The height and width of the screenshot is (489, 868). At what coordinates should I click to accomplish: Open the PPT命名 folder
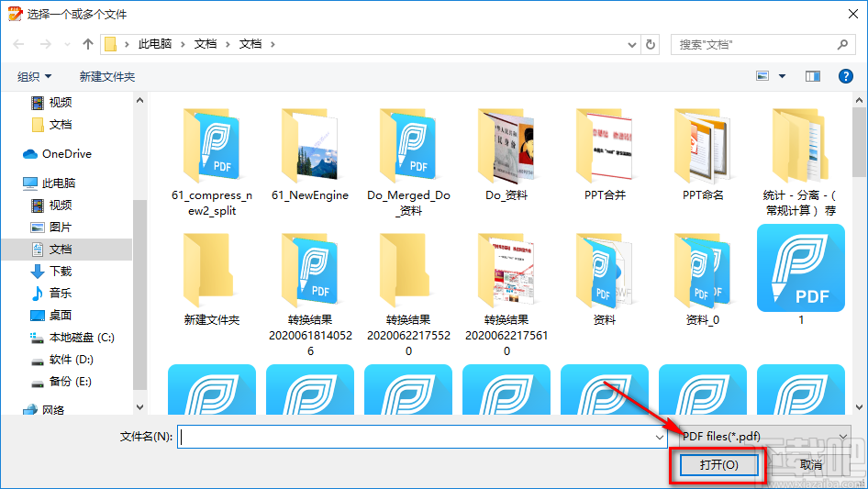703,156
